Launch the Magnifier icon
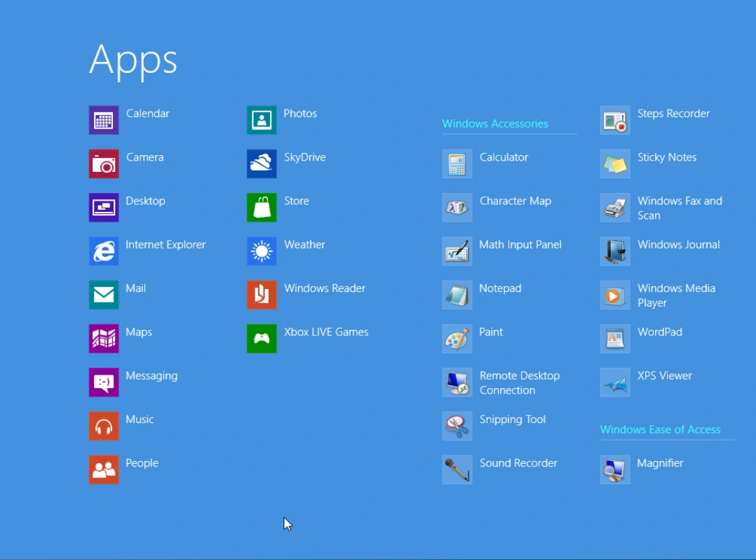This screenshot has height=560, width=756. pyautogui.click(x=615, y=469)
